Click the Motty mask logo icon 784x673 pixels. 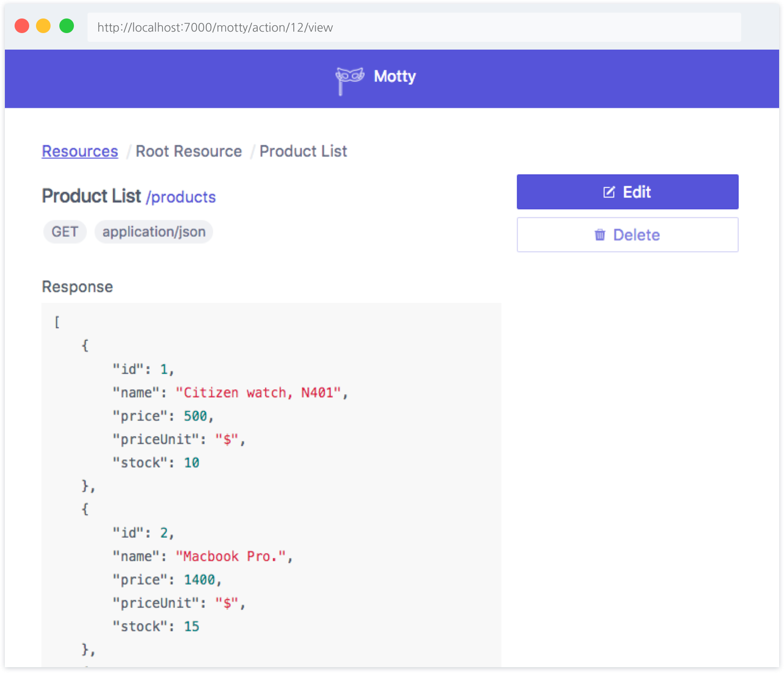tap(349, 79)
